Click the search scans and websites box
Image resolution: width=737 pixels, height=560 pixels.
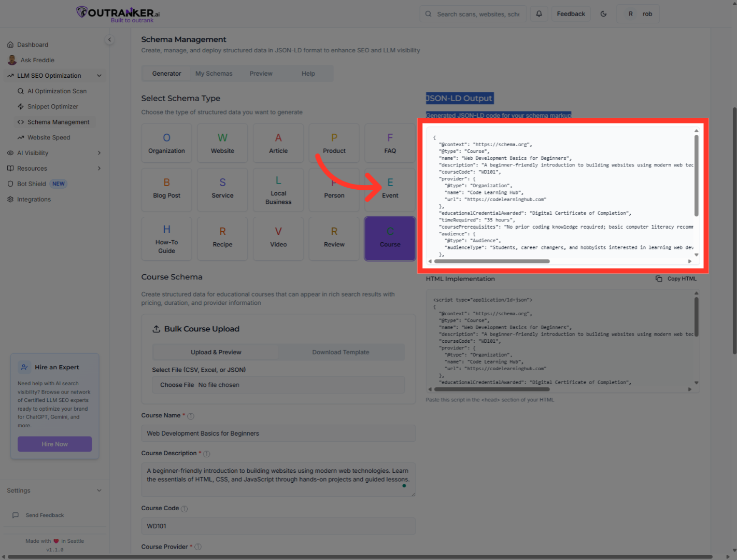click(x=473, y=14)
